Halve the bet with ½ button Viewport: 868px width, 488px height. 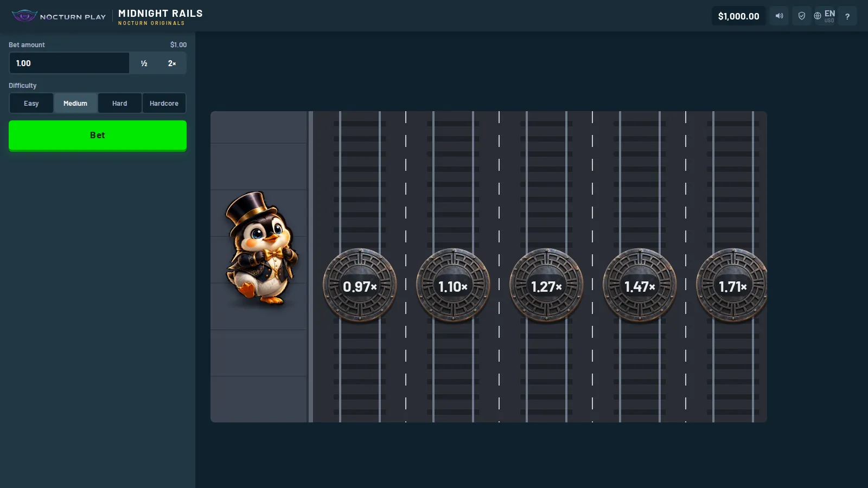click(144, 63)
